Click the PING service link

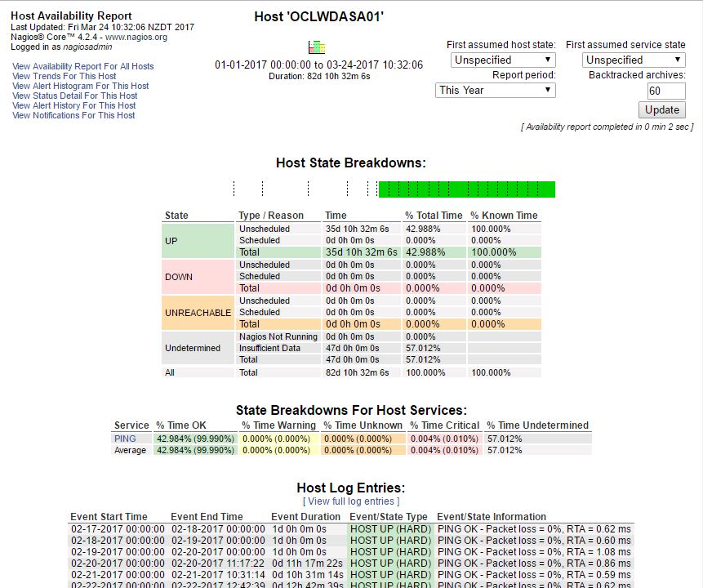(x=124, y=439)
